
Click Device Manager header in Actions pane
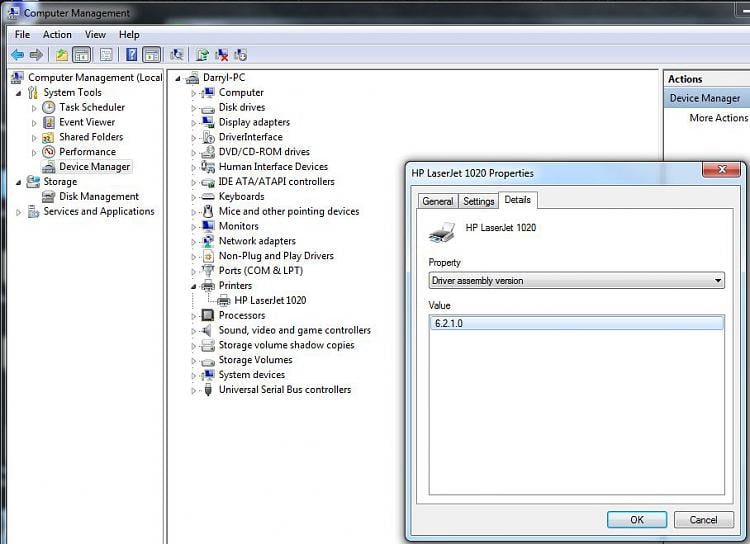click(705, 98)
